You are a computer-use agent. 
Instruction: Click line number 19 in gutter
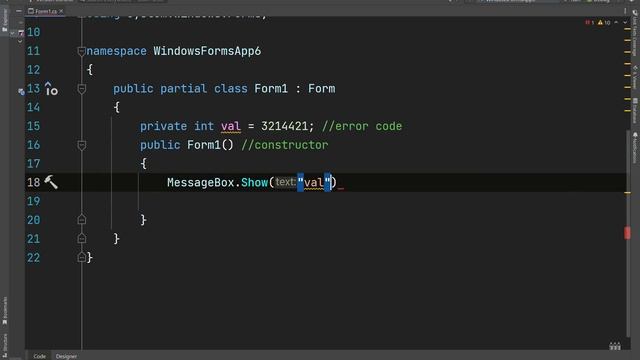[x=33, y=201]
